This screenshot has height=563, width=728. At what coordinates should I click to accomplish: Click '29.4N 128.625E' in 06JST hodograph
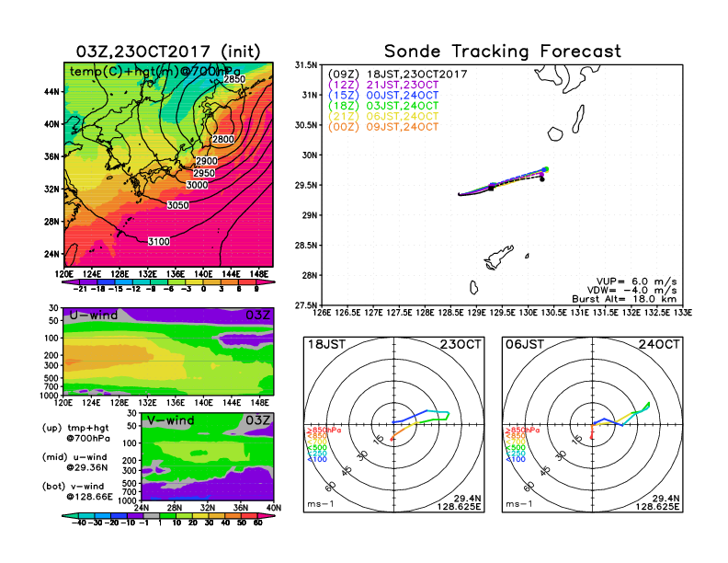[658, 502]
